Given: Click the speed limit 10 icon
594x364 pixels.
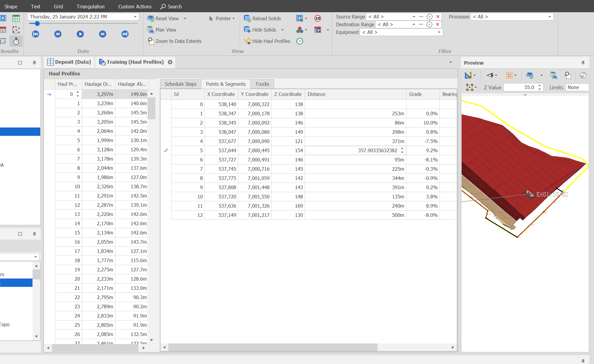Looking at the screenshot, I should point(317,18).
